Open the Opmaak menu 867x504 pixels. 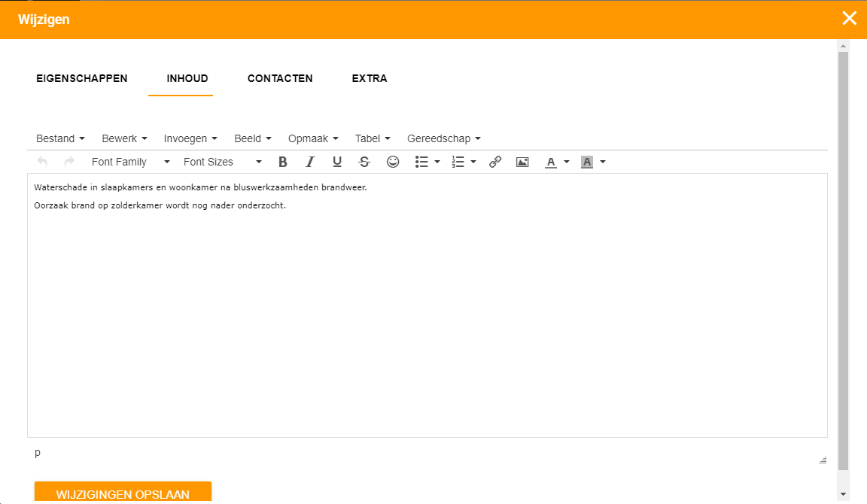313,138
